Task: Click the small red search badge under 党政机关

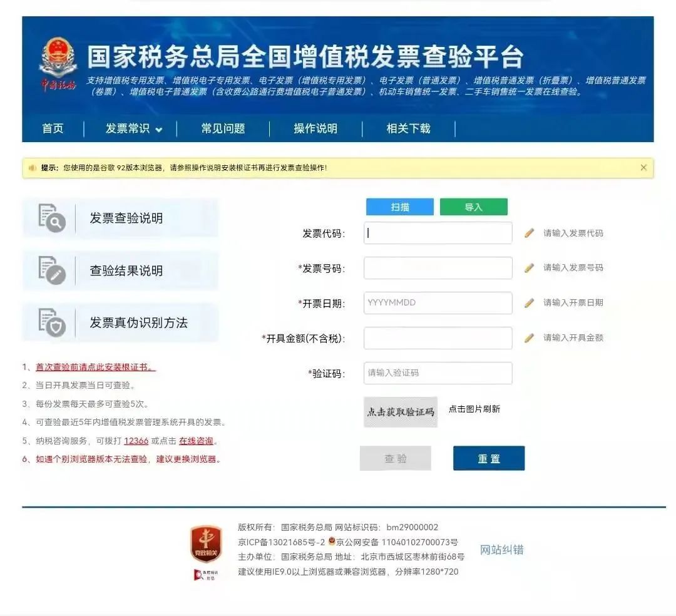Action: click(x=206, y=575)
